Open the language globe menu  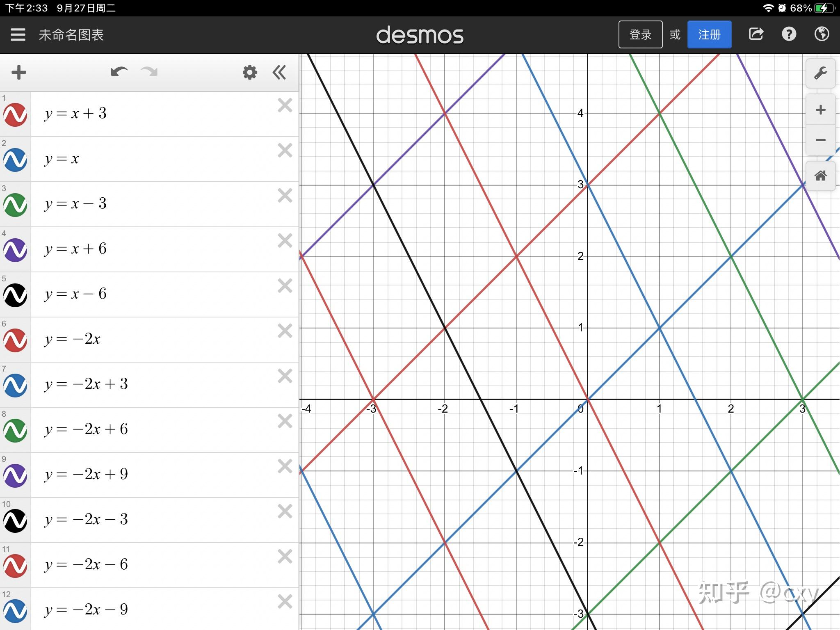822,34
